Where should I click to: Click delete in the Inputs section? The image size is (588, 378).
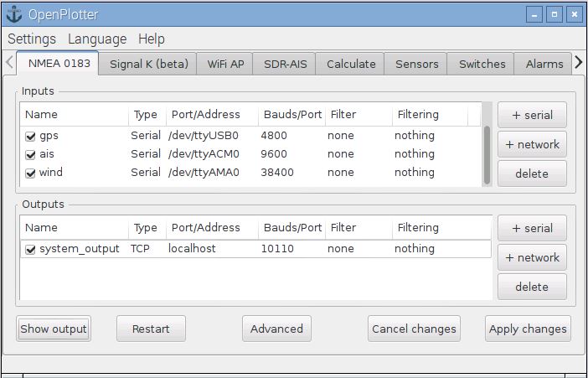point(532,173)
